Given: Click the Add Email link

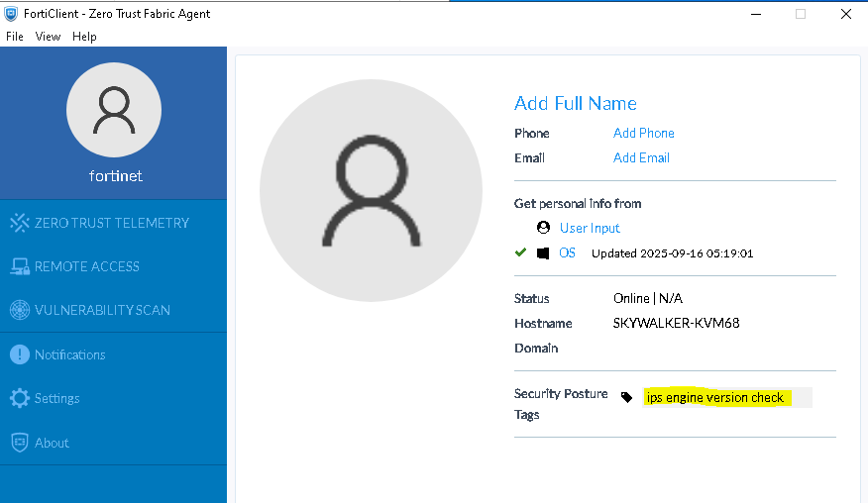Looking at the screenshot, I should click(641, 157).
